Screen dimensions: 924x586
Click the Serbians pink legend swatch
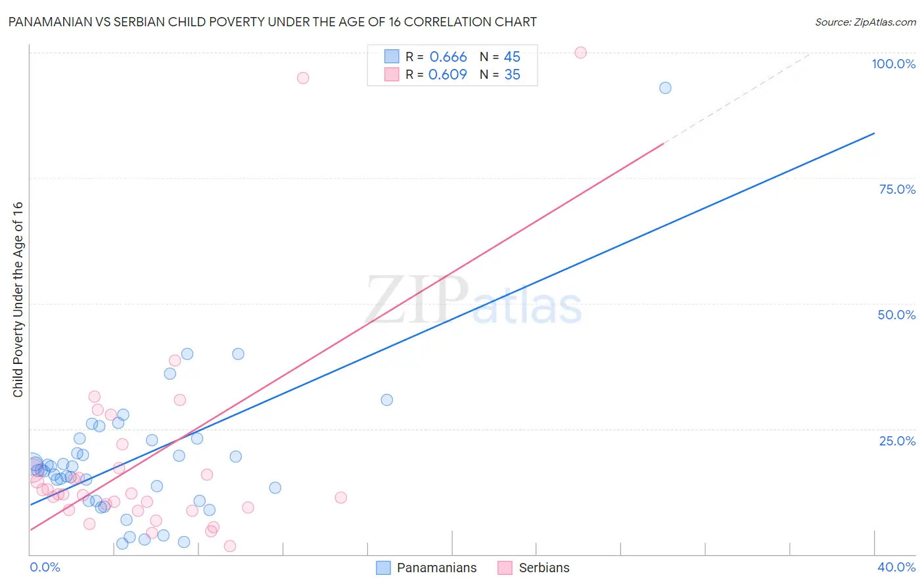[x=505, y=568]
